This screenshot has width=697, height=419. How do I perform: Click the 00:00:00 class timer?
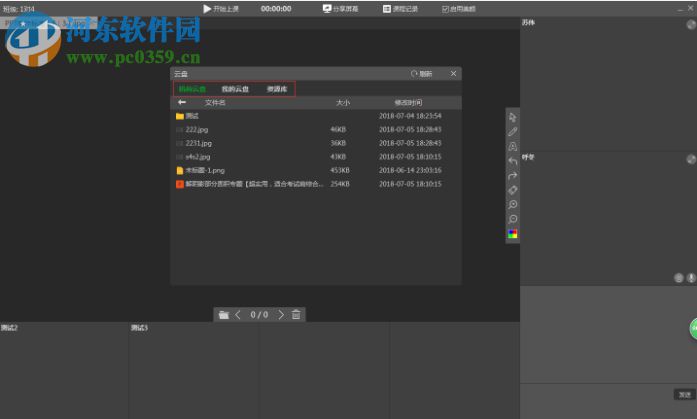tap(276, 8)
